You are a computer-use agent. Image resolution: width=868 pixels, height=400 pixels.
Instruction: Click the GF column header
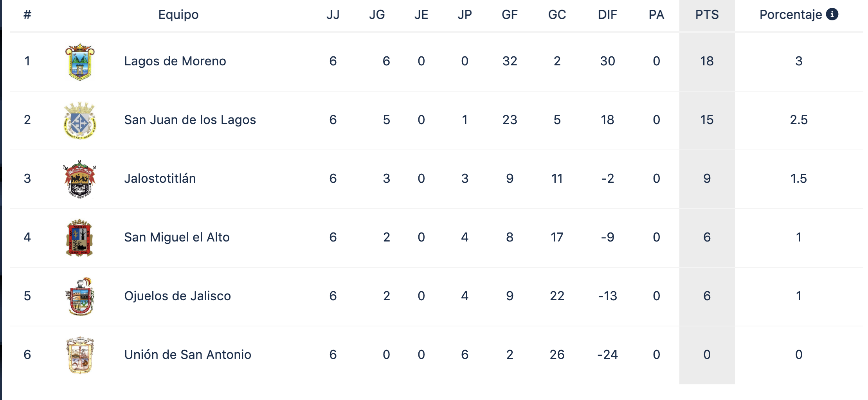tap(510, 15)
